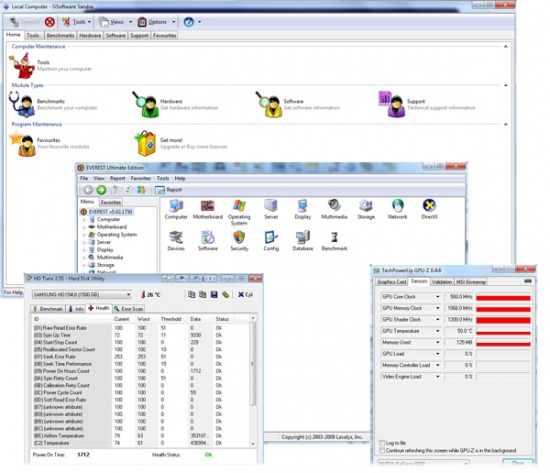The height and width of the screenshot is (473, 550).
Task: Click the help question mark icon in Sandra
Action: (189, 22)
